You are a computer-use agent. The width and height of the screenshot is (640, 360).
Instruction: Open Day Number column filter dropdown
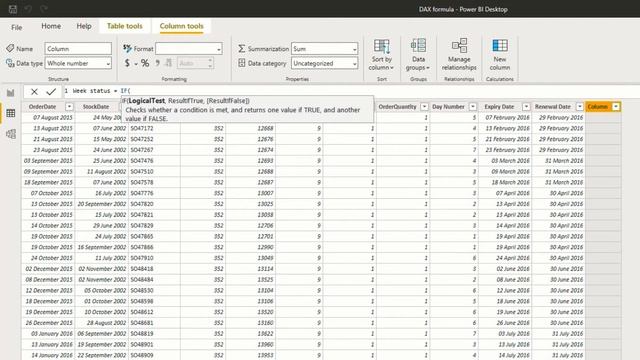(473, 107)
